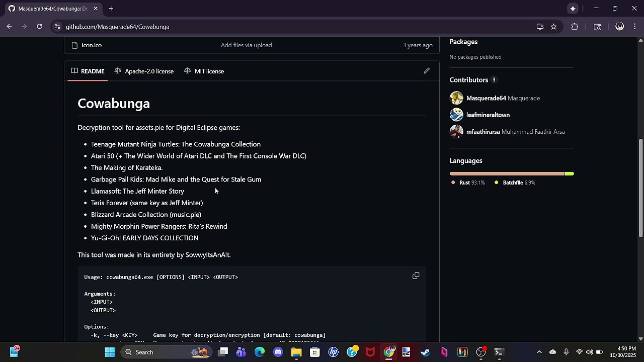The image size is (644, 362).
Task: Click the Batchfile segment of languages bar
Action: tap(570, 173)
